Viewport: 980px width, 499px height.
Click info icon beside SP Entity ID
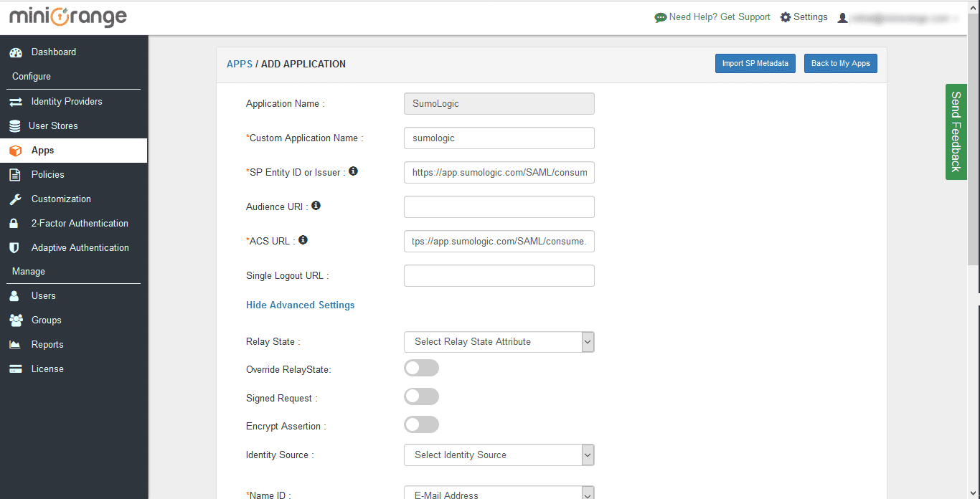point(353,171)
